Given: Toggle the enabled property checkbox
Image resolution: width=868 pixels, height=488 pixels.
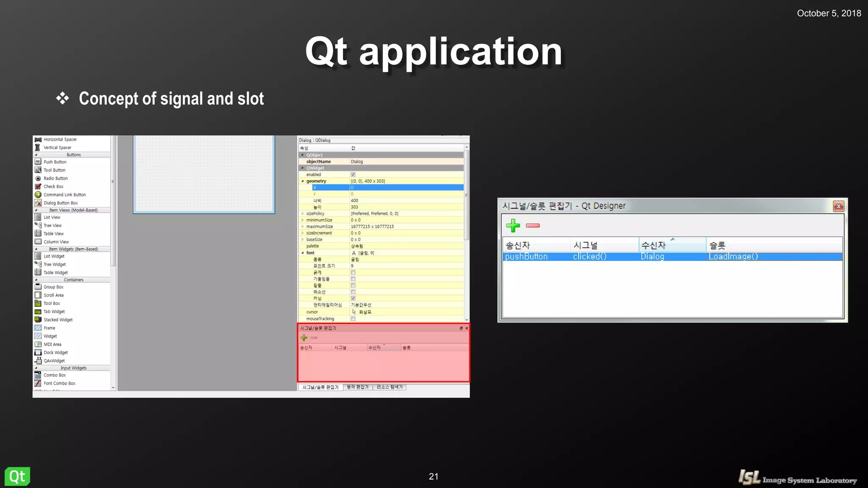Looking at the screenshot, I should 353,175.
